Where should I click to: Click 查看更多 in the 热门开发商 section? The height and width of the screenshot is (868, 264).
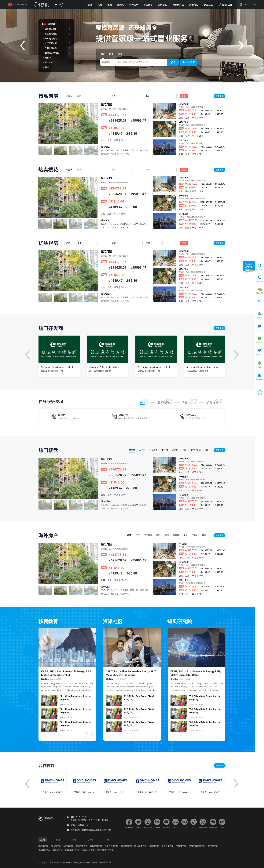[219, 328]
